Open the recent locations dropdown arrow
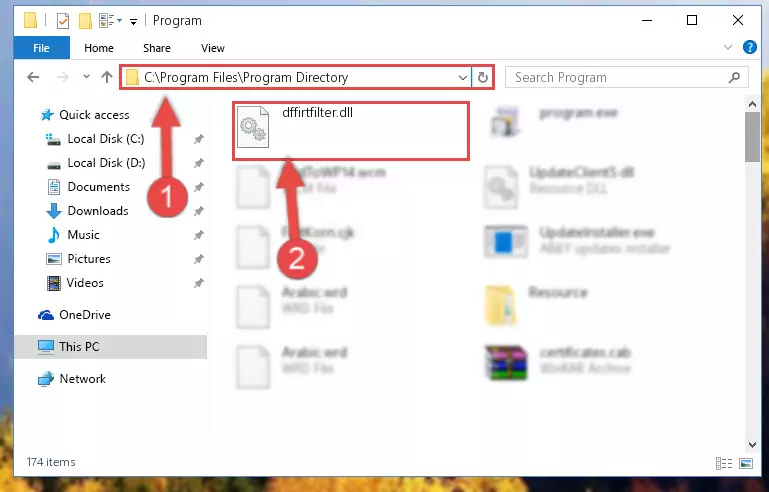769x492 pixels. coord(86,77)
